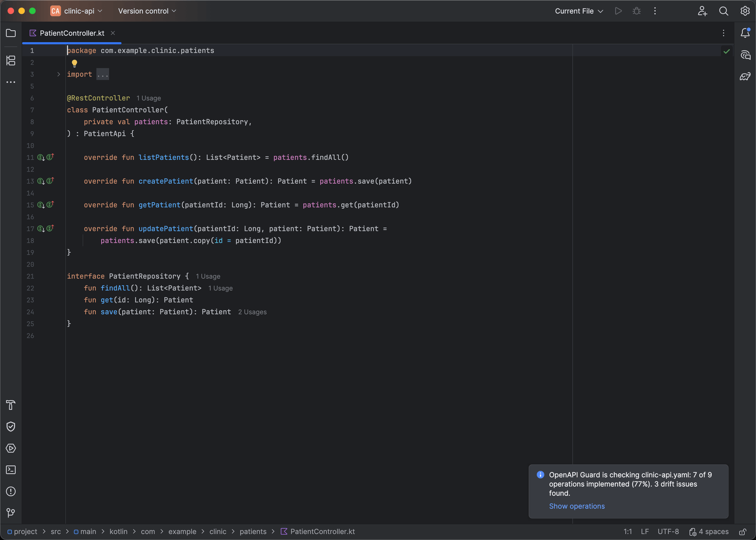This screenshot has width=756, height=540.
Task: Open more run actions menu
Action: [x=655, y=11]
